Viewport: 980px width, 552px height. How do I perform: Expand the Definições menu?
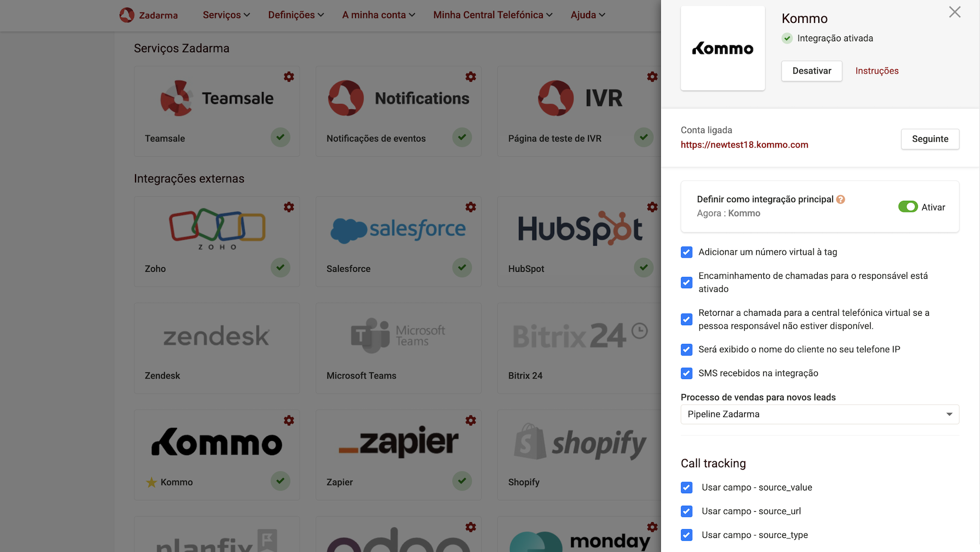pos(296,15)
